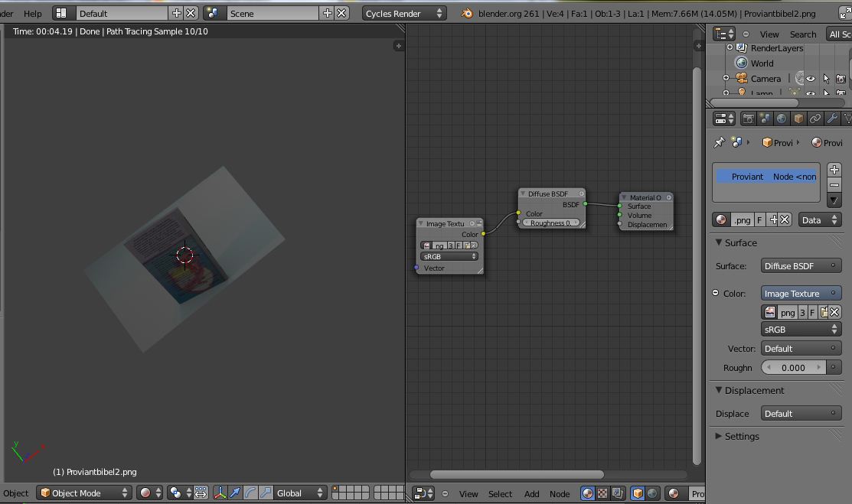
Task: Toggle manipulate center points button
Action: coord(201,493)
